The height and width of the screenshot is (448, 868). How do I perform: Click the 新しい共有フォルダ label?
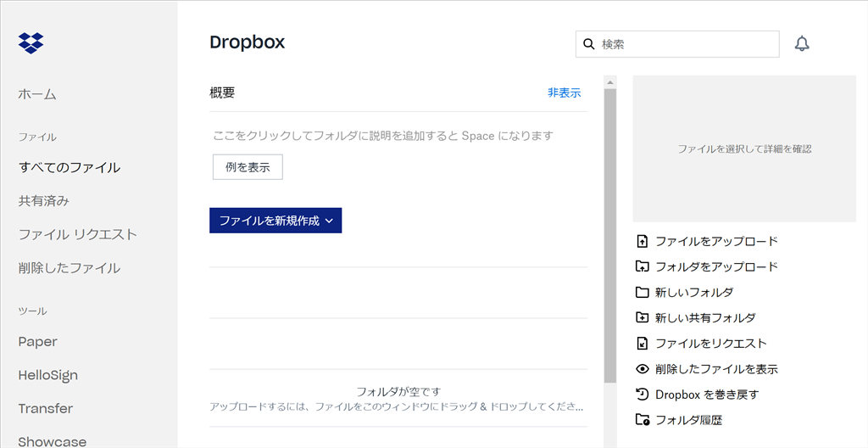pos(705,317)
